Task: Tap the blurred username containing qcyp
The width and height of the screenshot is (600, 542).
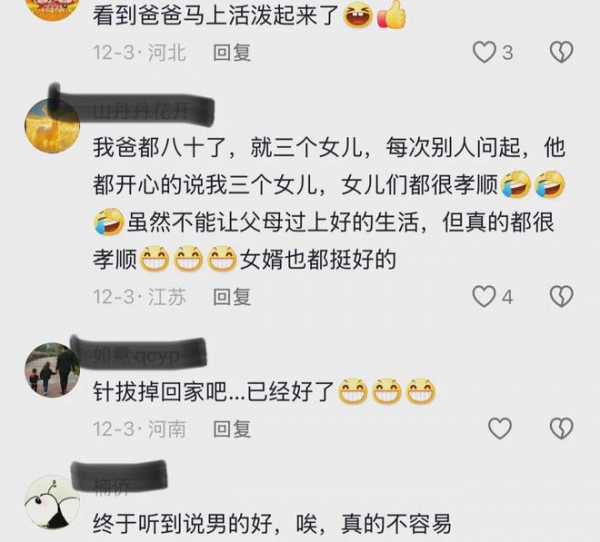Action: 136,356
